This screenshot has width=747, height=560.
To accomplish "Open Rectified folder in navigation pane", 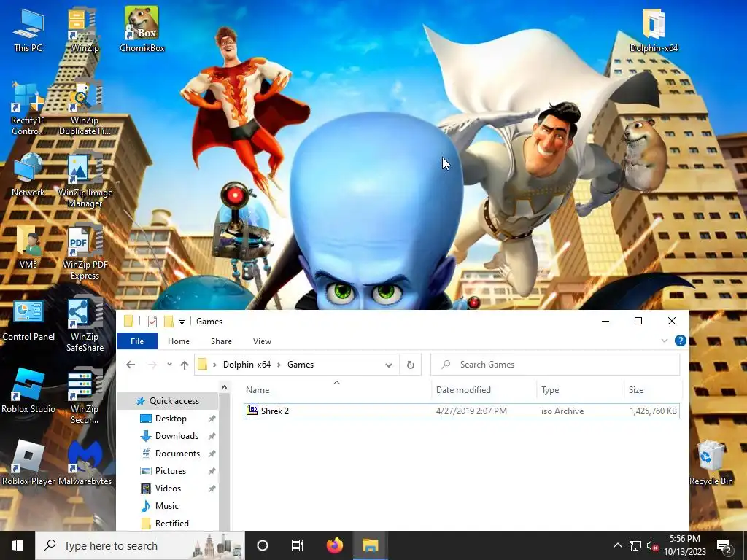I will (171, 524).
